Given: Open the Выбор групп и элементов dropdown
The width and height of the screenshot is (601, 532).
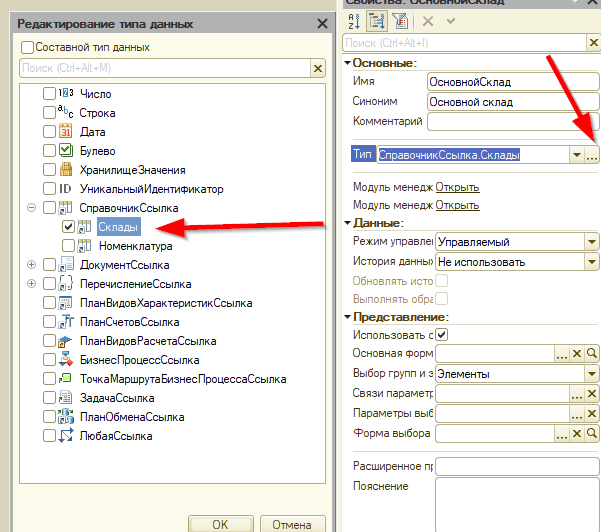Looking at the screenshot, I should pyautogui.click(x=591, y=374).
